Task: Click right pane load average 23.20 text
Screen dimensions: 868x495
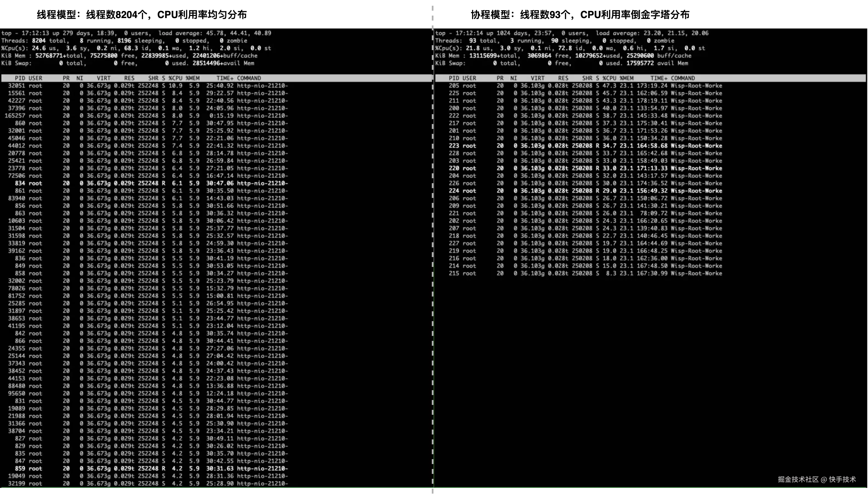Action: tap(652, 33)
